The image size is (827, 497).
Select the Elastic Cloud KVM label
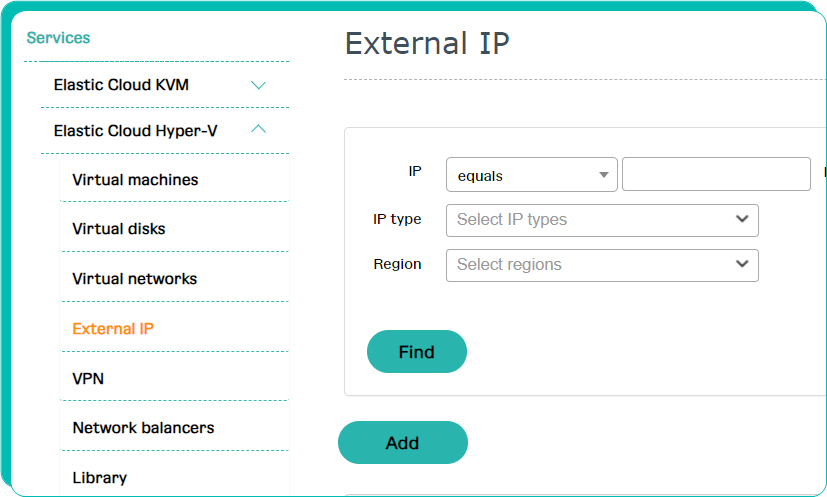click(121, 85)
